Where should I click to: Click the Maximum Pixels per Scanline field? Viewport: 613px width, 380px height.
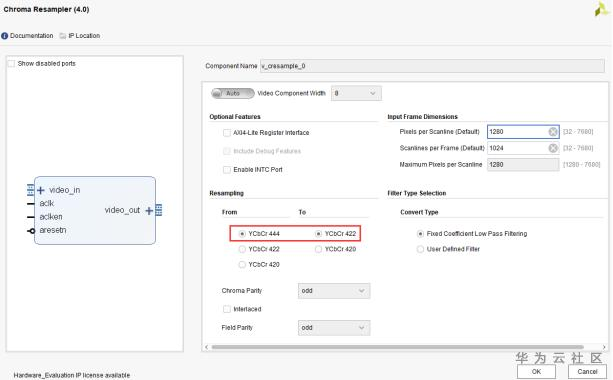(523, 165)
